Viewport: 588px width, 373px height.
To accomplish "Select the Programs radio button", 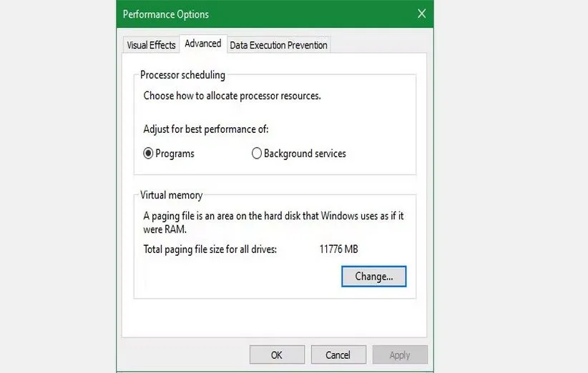I will coord(149,153).
